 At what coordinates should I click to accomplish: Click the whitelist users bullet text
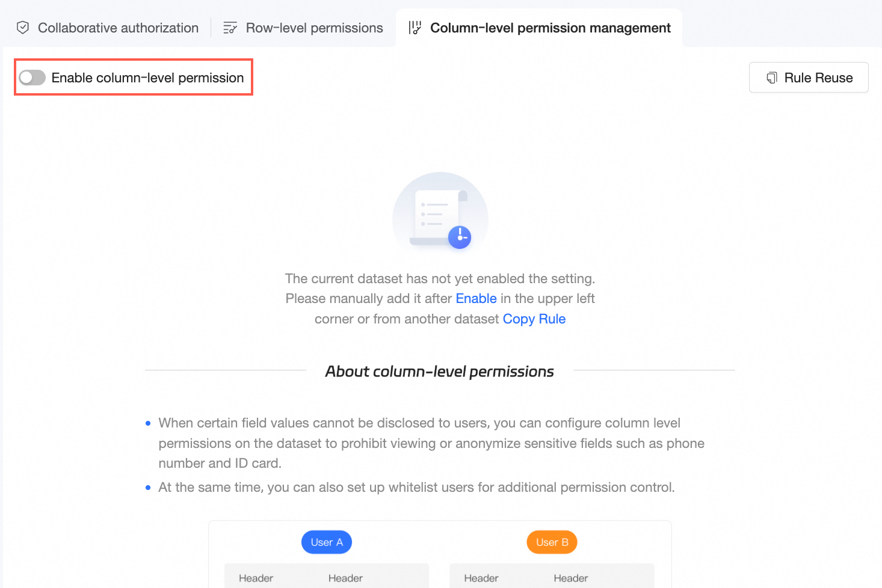[416, 487]
